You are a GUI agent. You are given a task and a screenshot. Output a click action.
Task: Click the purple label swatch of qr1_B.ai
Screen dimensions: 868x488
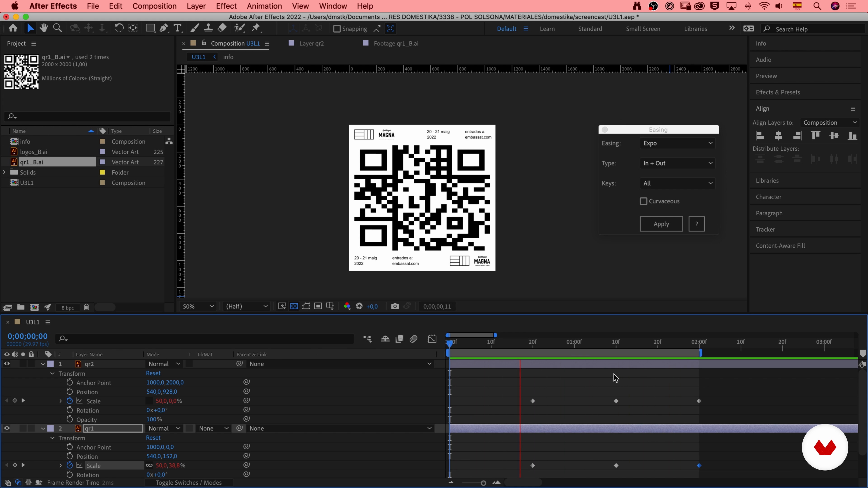click(102, 162)
